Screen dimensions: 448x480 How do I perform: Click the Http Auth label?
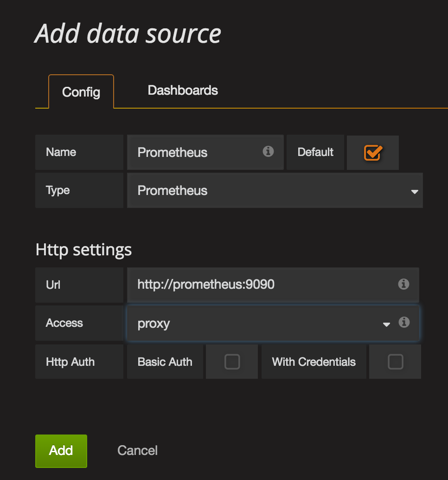[70, 362]
